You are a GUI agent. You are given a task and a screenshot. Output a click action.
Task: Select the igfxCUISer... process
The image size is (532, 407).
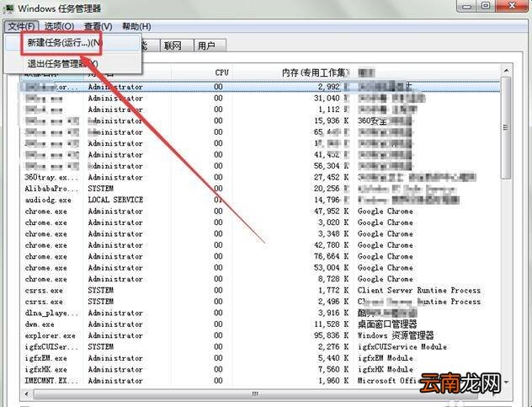coord(51,347)
